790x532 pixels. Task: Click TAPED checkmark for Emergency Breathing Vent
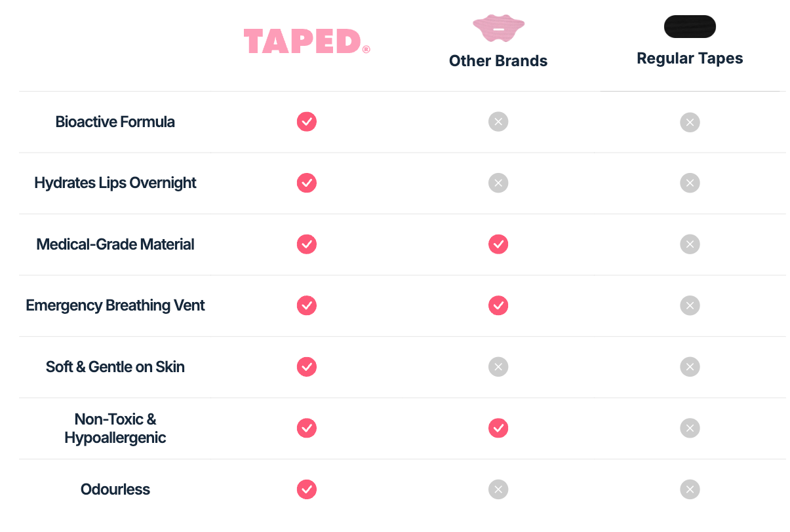coord(307,305)
